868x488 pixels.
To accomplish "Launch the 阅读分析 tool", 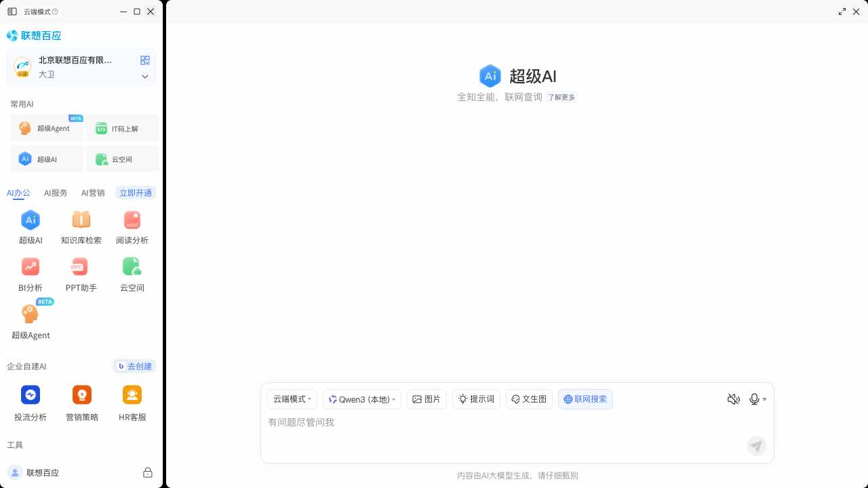I will point(132,227).
